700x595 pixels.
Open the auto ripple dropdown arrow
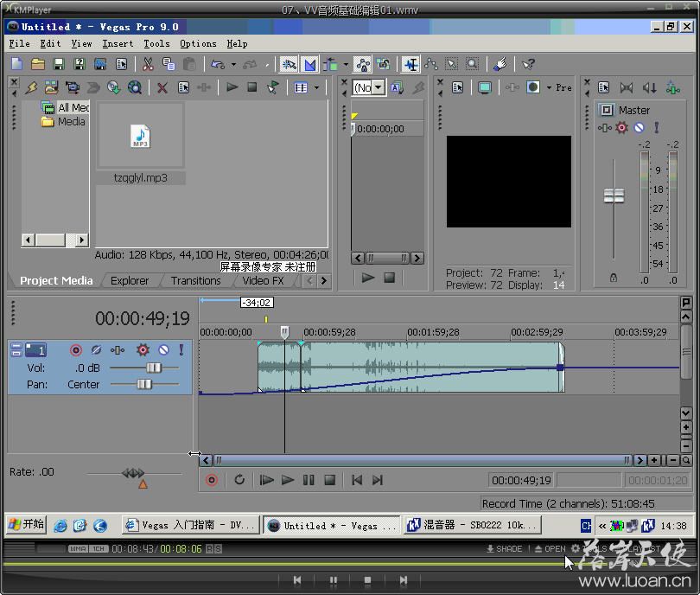tap(346, 64)
